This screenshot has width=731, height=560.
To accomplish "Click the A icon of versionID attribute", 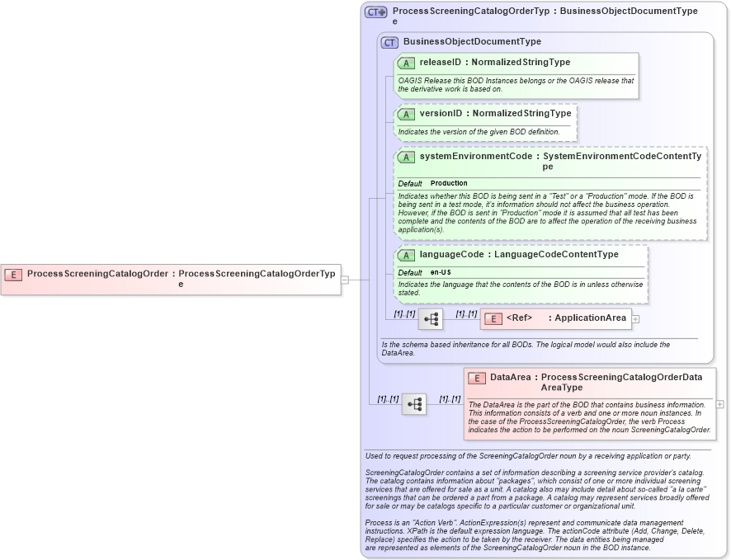I will click(x=406, y=113).
